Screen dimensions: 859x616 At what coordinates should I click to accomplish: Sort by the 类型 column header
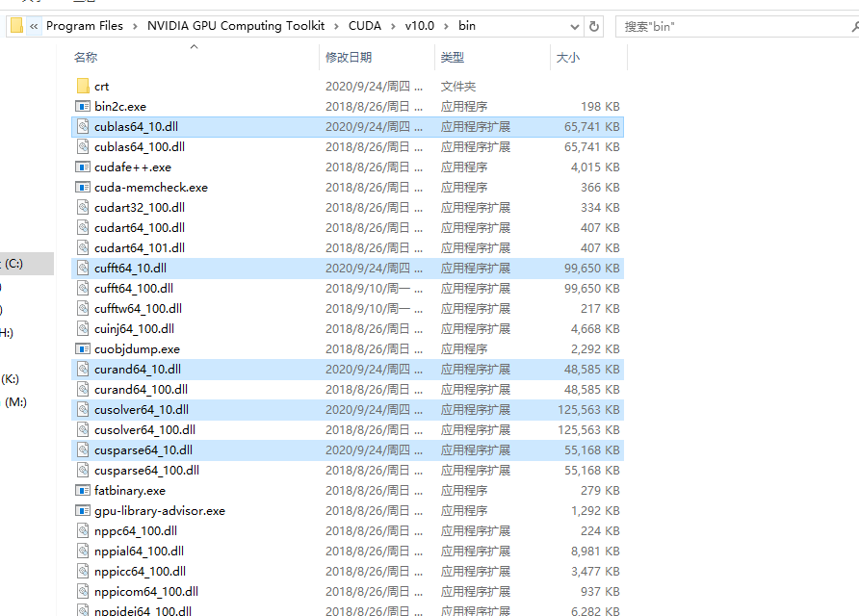pyautogui.click(x=453, y=57)
